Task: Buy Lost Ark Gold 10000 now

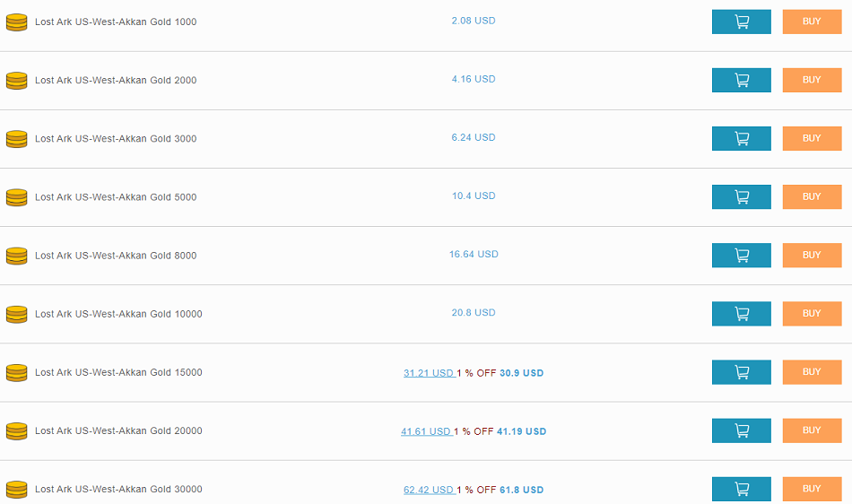Action: click(812, 313)
